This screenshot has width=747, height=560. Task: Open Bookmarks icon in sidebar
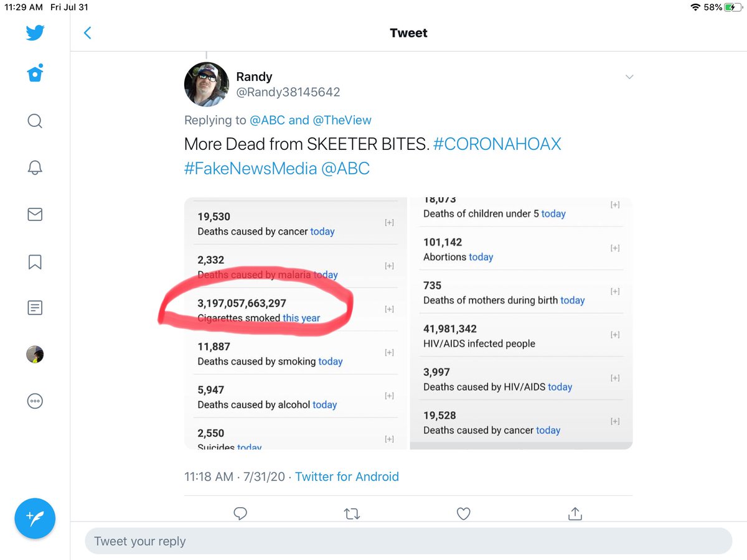pos(35,262)
